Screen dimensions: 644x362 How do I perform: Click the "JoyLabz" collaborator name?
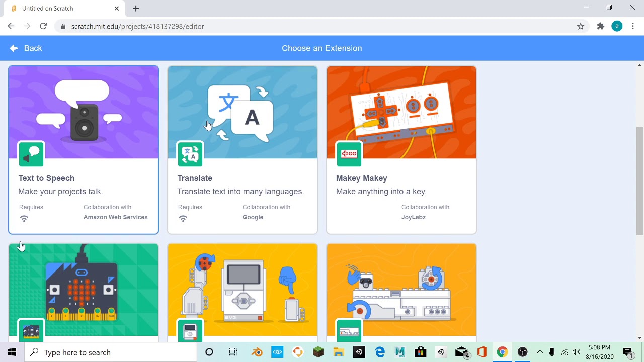(413, 217)
